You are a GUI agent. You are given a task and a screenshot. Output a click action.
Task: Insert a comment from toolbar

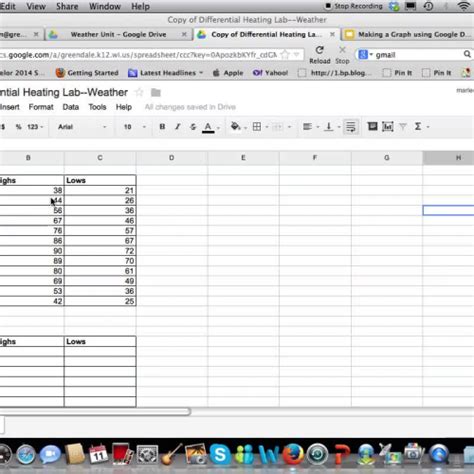coord(372,126)
